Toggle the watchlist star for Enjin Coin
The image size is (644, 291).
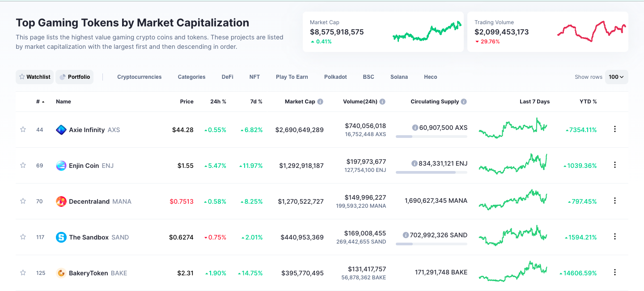pyautogui.click(x=23, y=165)
